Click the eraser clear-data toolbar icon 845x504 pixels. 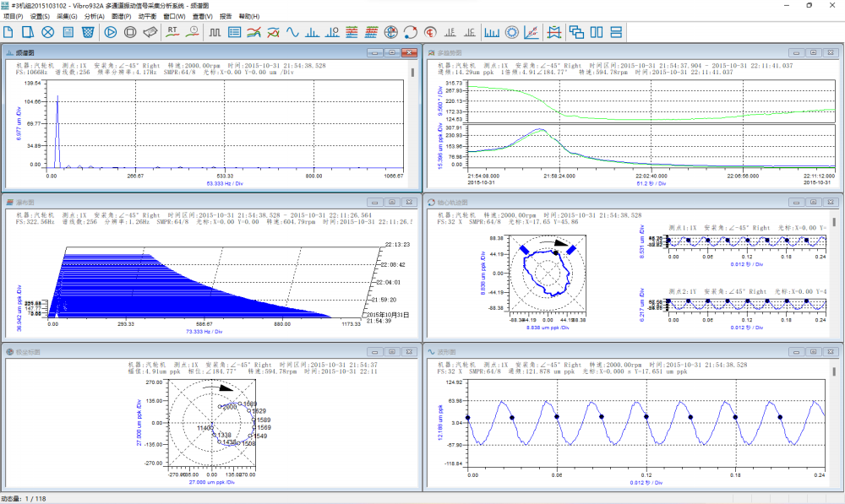150,32
